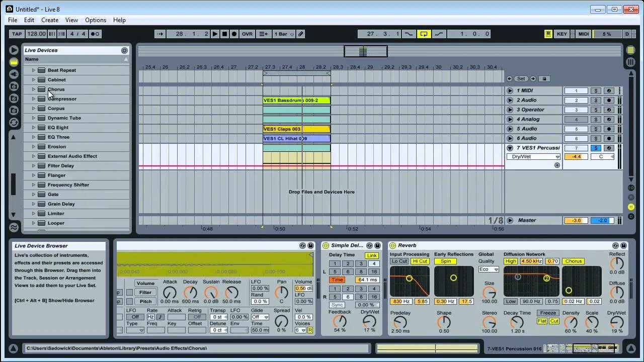Click the Set locator button
Screen dimensions: 644x362
[521, 78]
